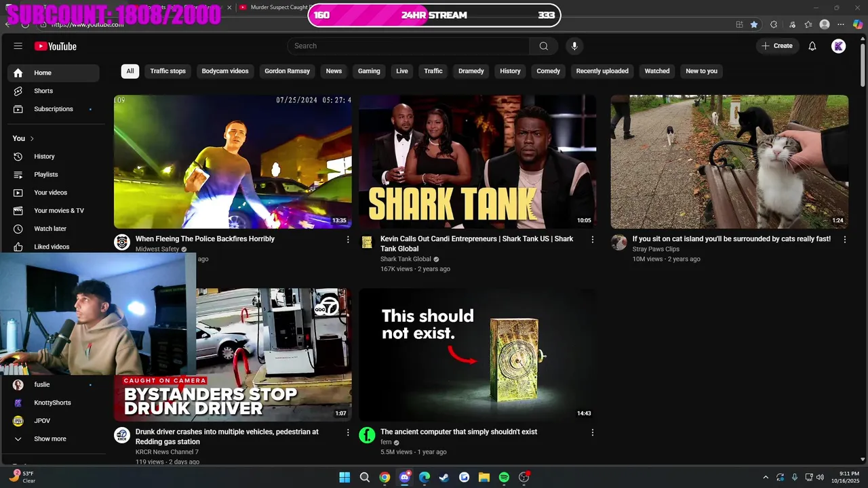Open Fleeing The Police video thumbnail
This screenshot has height=488, width=868.
[x=233, y=161]
